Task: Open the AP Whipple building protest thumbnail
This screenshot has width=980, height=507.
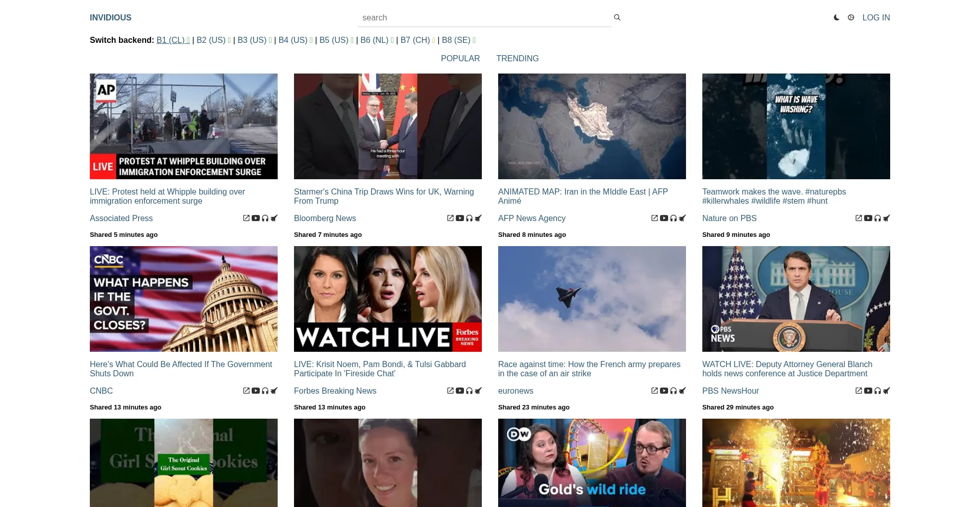Action: pos(184,126)
